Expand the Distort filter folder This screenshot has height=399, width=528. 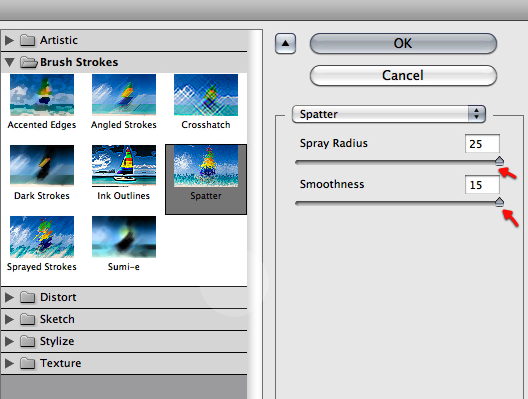click(9, 297)
